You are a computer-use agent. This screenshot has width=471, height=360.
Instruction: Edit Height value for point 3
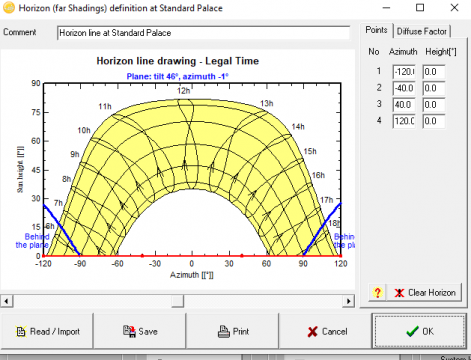tap(434, 105)
